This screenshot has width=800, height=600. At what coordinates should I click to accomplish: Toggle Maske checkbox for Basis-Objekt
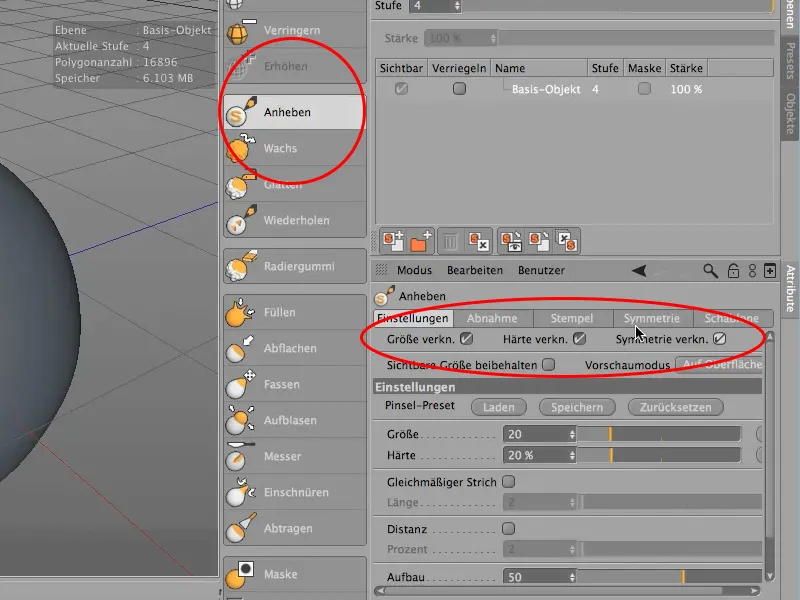tap(644, 89)
